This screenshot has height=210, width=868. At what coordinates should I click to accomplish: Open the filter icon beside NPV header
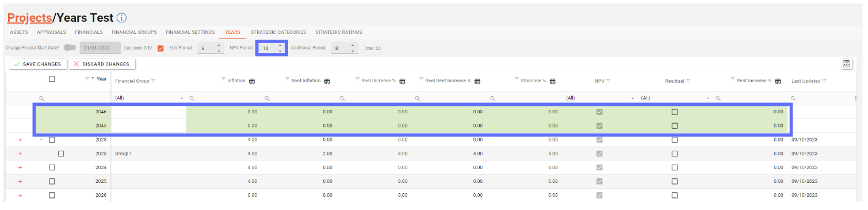pos(608,81)
